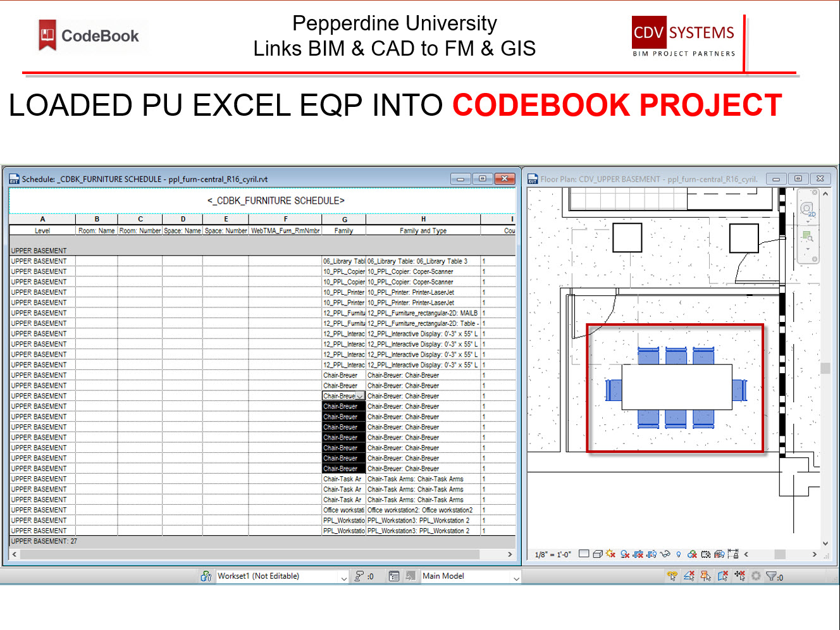Toggle Select Links in status bar
The image size is (840, 630).
(x=672, y=576)
